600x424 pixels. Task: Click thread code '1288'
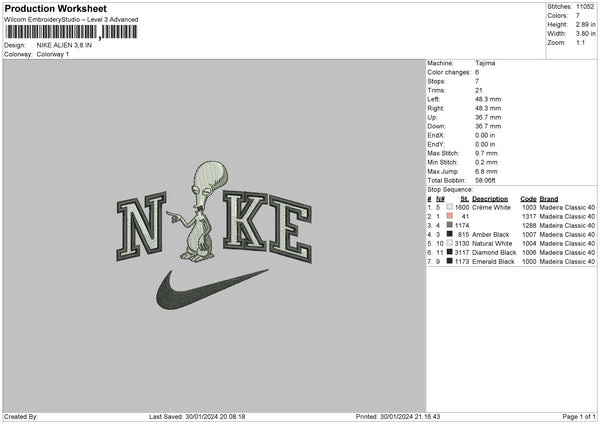point(529,225)
